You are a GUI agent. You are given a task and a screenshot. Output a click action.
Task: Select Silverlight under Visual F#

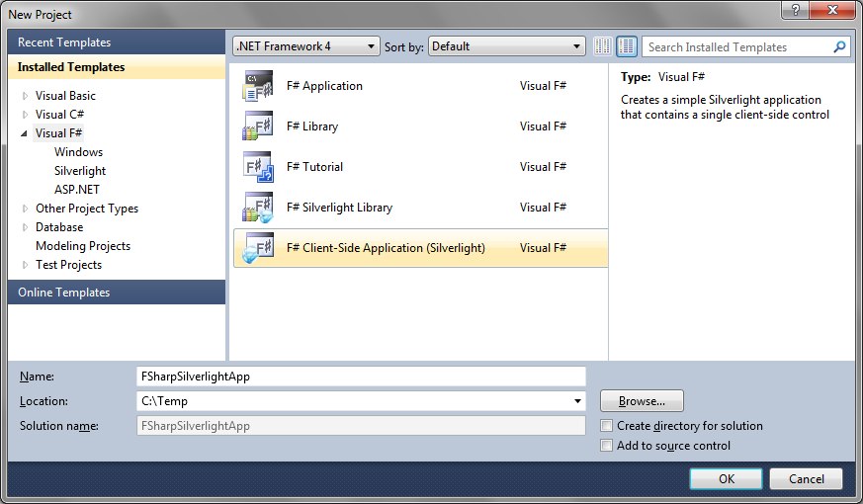(x=80, y=171)
